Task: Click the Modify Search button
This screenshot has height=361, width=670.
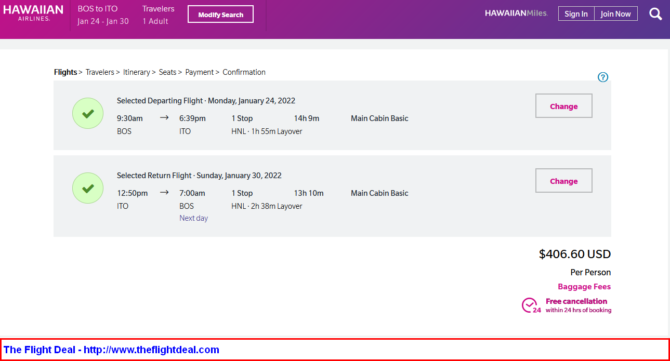Action: click(220, 14)
